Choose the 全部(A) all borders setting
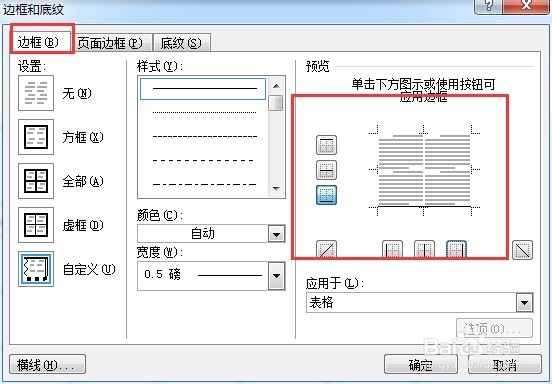 point(36,181)
